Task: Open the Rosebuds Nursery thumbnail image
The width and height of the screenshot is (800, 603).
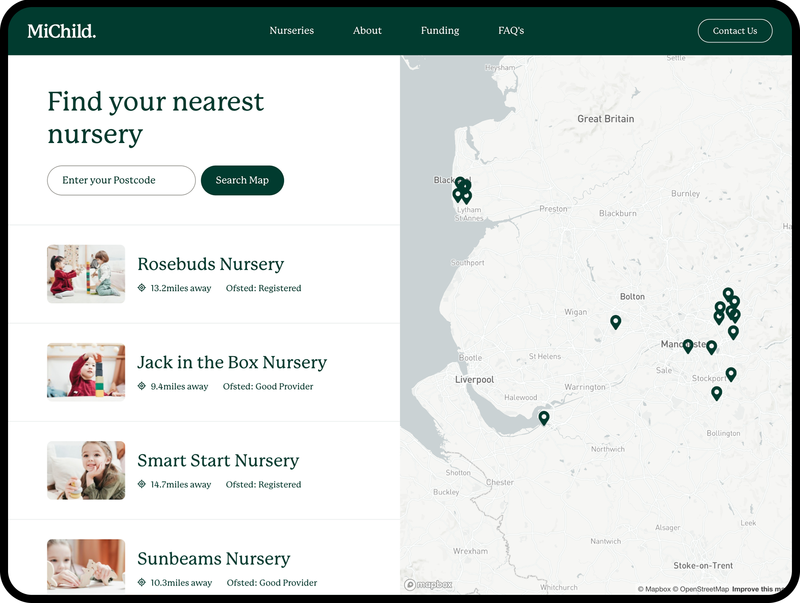Action: click(86, 274)
